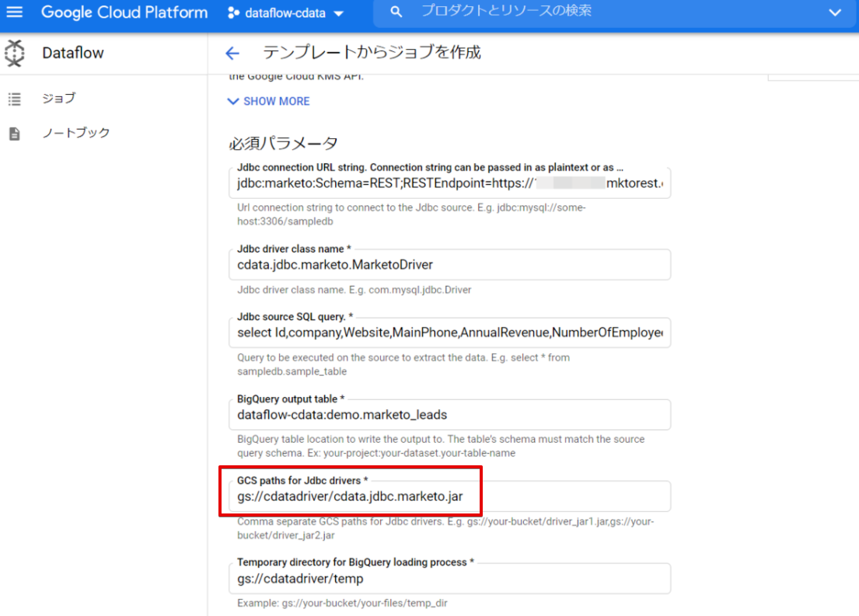Edit the Temporary directory for BigQuery field
The width and height of the screenshot is (859, 616).
pyautogui.click(x=450, y=578)
